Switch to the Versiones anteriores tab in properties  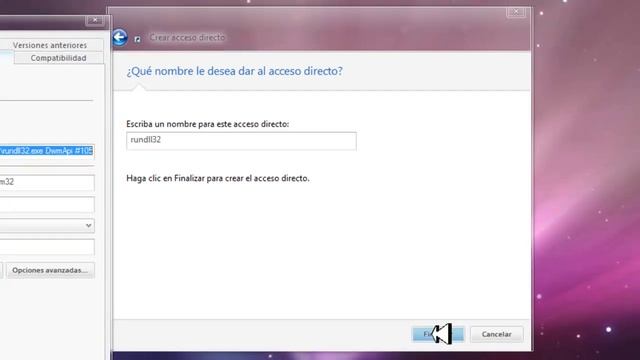50,45
